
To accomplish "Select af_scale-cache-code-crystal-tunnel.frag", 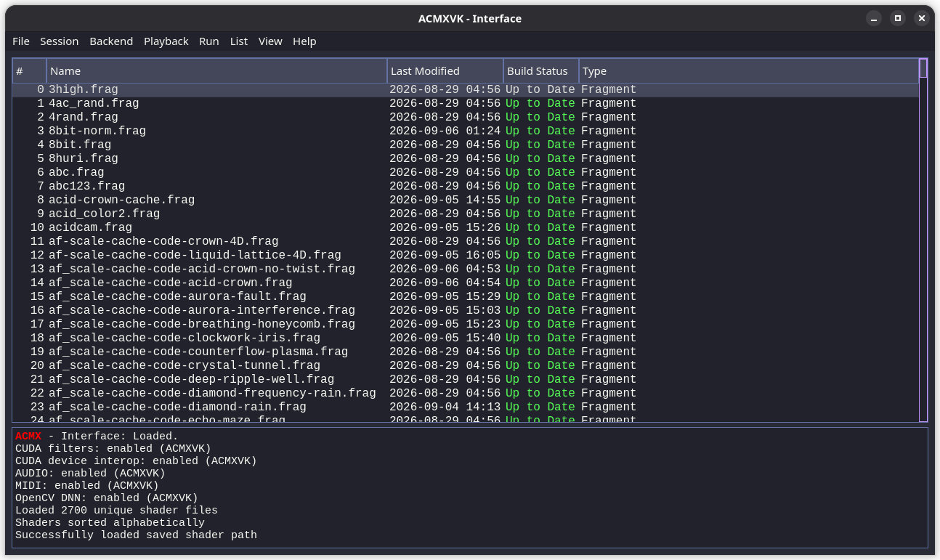I will coord(466,366).
